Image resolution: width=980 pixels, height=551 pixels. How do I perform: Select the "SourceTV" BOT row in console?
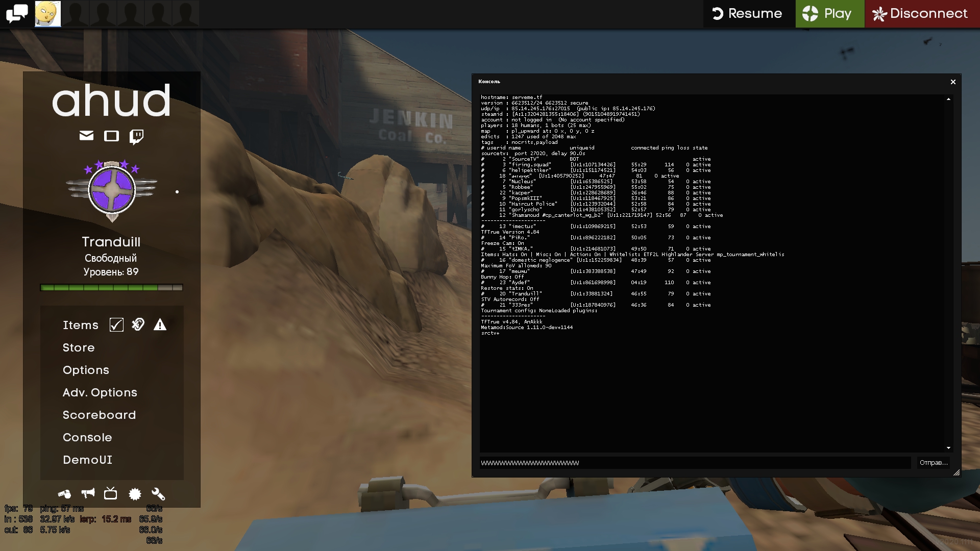tap(596, 159)
